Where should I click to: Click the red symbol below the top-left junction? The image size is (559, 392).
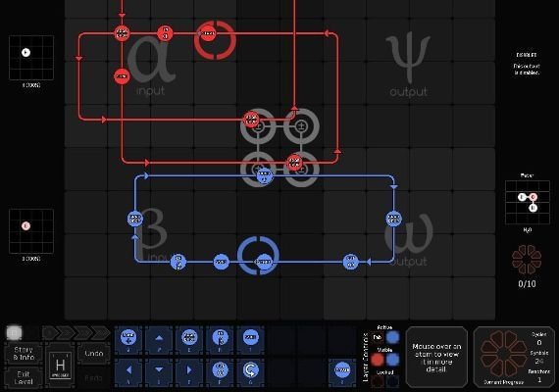point(122,76)
